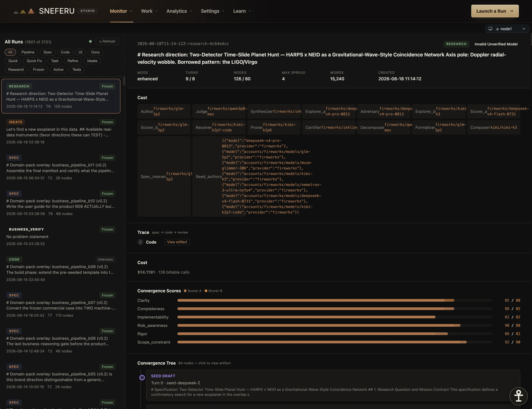Filter runs by Pipeline

click(x=28, y=52)
